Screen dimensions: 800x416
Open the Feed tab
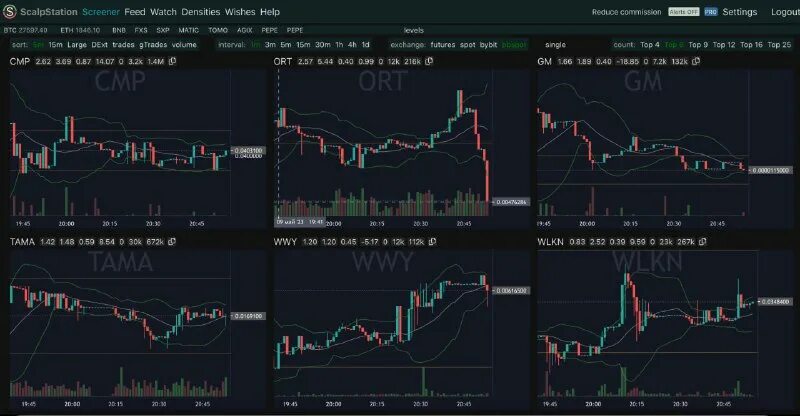135,12
